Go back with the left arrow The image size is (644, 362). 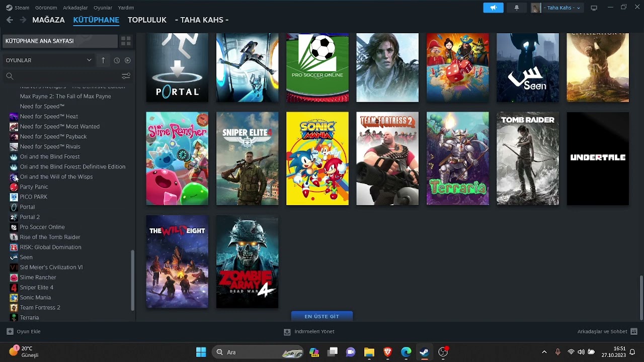coord(10,20)
